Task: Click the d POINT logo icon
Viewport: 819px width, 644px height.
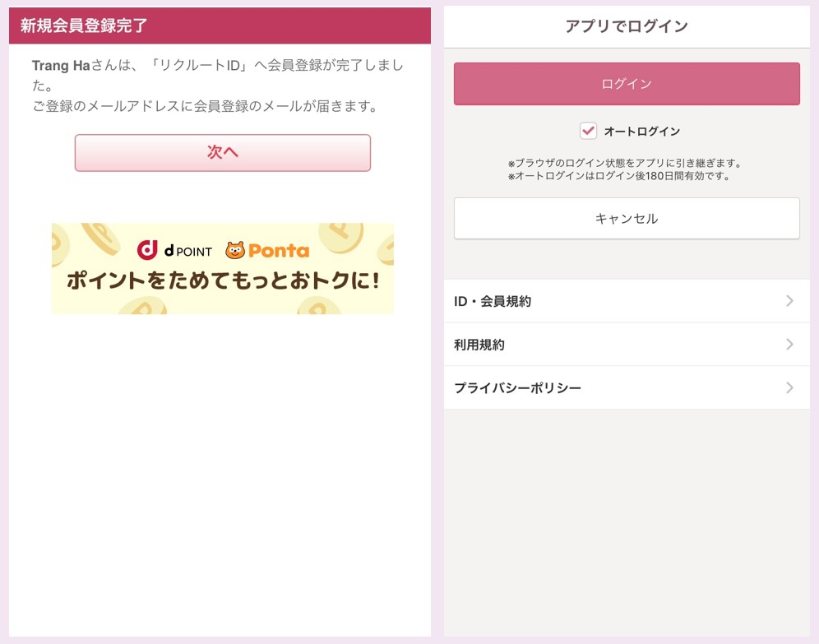Action: (x=147, y=250)
